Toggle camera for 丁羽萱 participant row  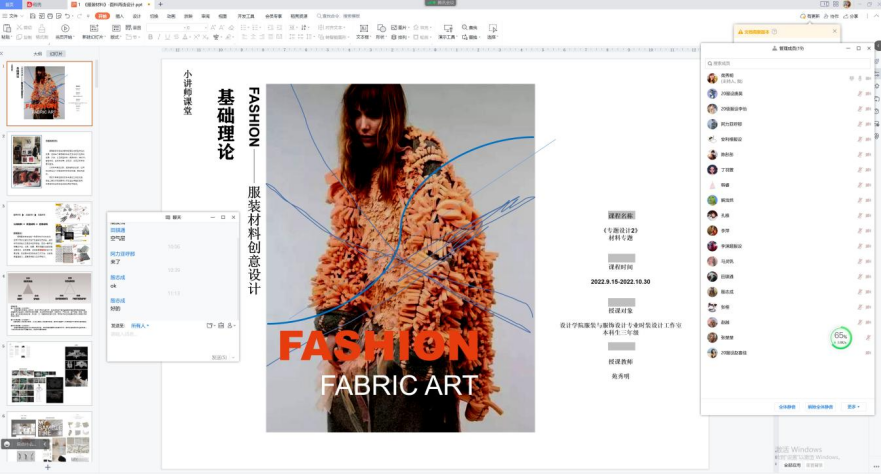point(868,170)
